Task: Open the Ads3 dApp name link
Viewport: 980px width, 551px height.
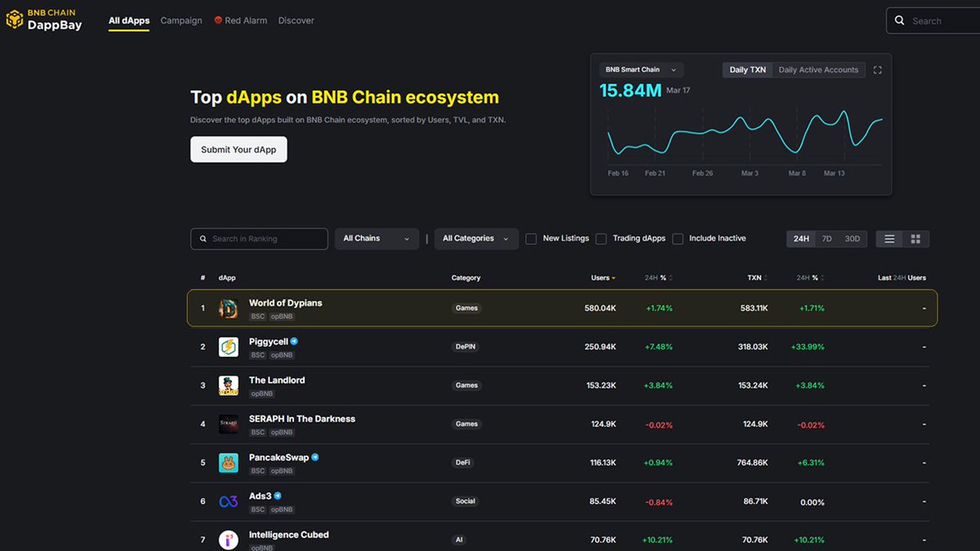Action: tap(261, 495)
